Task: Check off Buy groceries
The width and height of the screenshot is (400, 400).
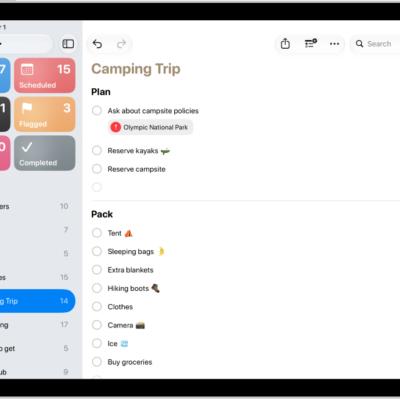Action: click(x=97, y=362)
